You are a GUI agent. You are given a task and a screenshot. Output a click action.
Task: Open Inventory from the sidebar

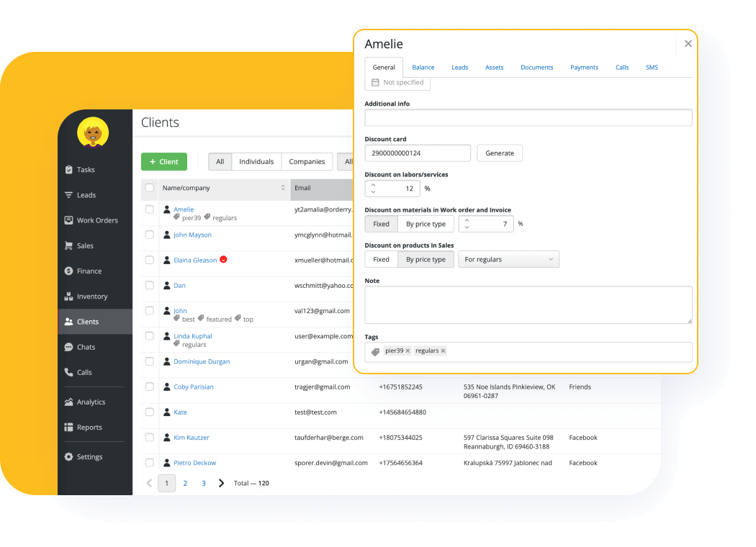pyautogui.click(x=69, y=297)
